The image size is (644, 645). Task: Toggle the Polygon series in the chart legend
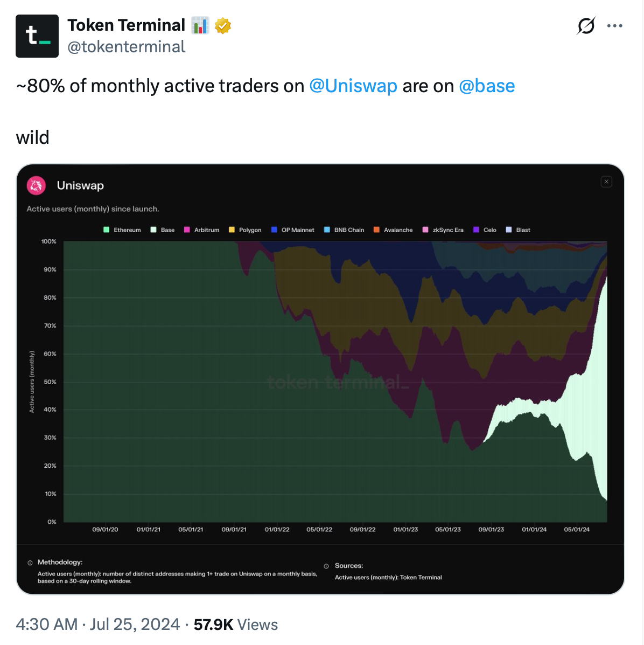tap(245, 230)
